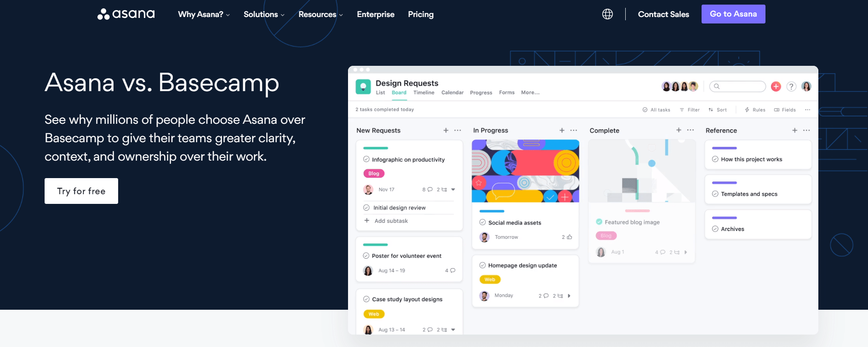The image size is (868, 347).
Task: Mark Infographic on productivity complete
Action: (366, 159)
